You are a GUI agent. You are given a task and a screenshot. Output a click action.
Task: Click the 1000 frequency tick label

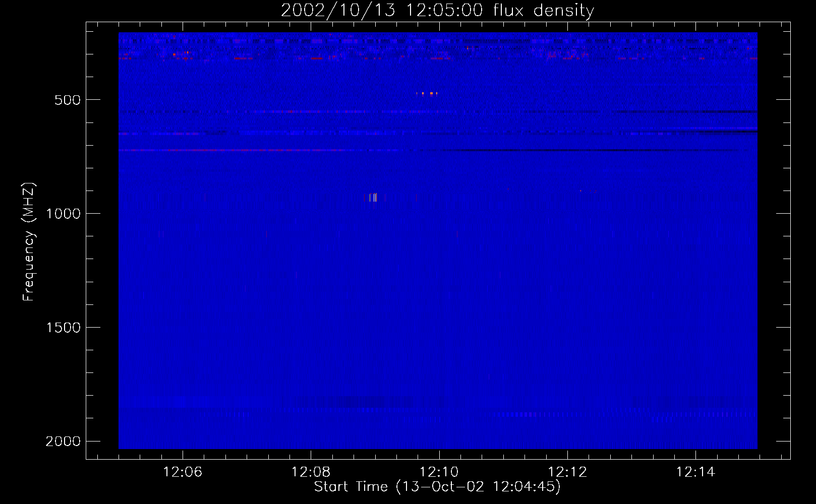click(63, 214)
